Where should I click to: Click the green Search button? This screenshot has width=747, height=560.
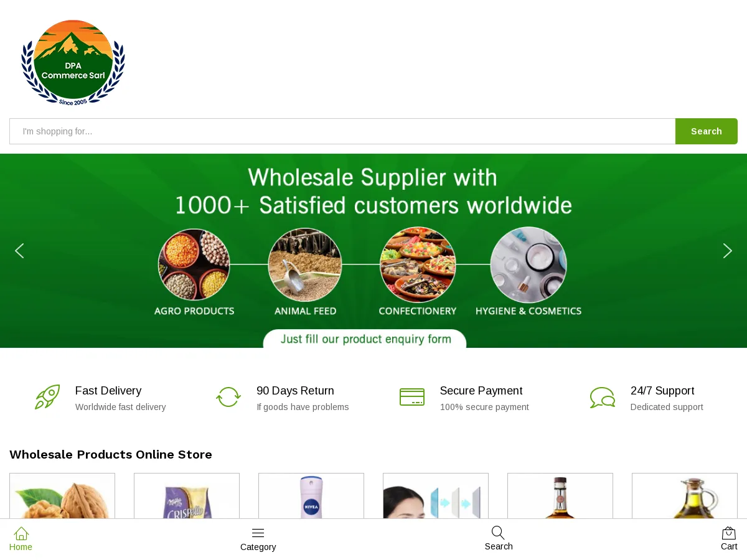pyautogui.click(x=707, y=131)
